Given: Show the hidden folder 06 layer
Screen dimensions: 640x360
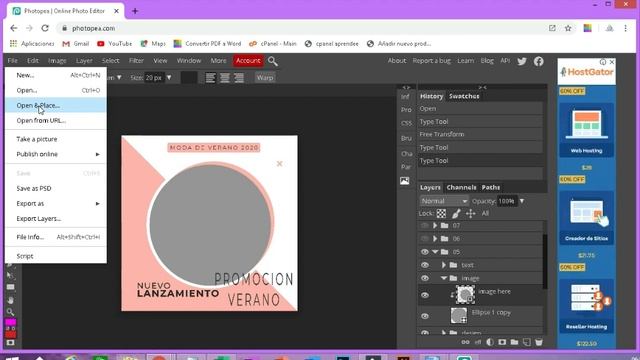Looking at the screenshot, I should (x=425, y=239).
